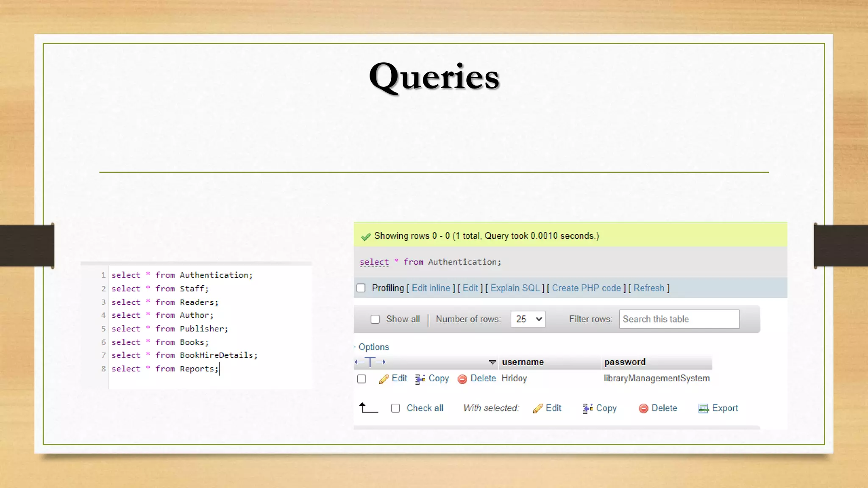Open the Create PHP code link

(587, 288)
